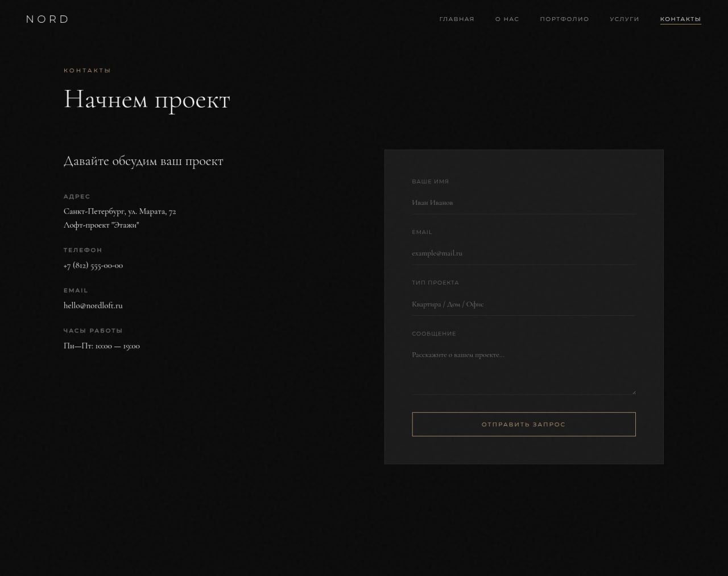
Task: Click the Санкт-Петербург, ул. Марата address line
Action: point(119,212)
